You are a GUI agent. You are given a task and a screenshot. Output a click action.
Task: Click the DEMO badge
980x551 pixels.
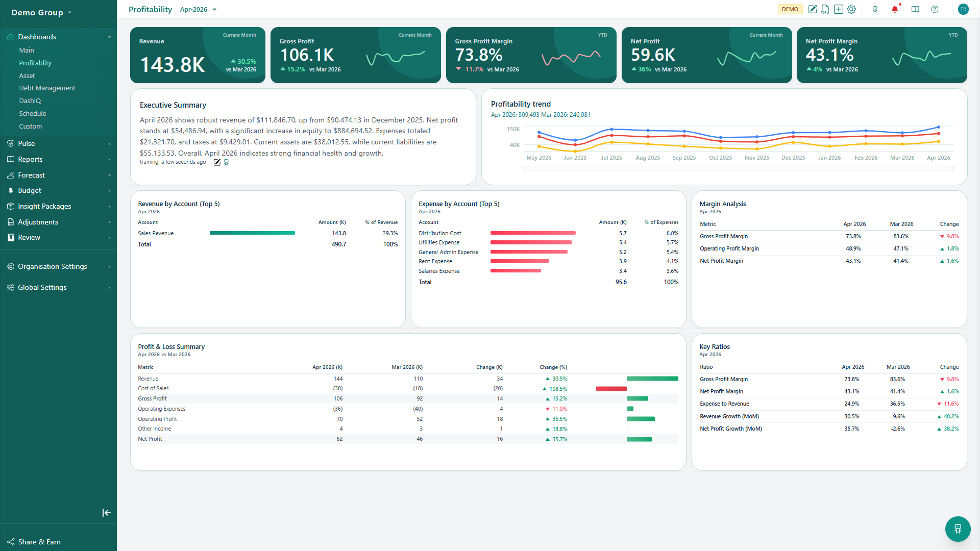[x=790, y=9]
